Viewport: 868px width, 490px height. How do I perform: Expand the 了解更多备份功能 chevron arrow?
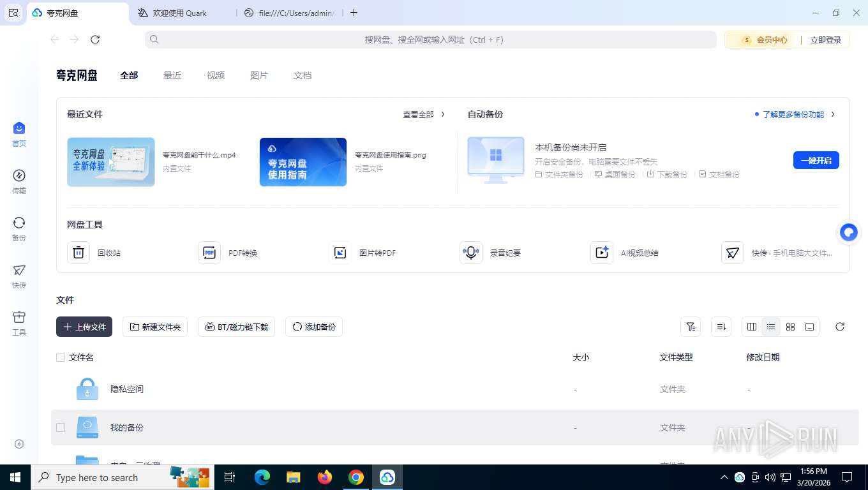(833, 114)
